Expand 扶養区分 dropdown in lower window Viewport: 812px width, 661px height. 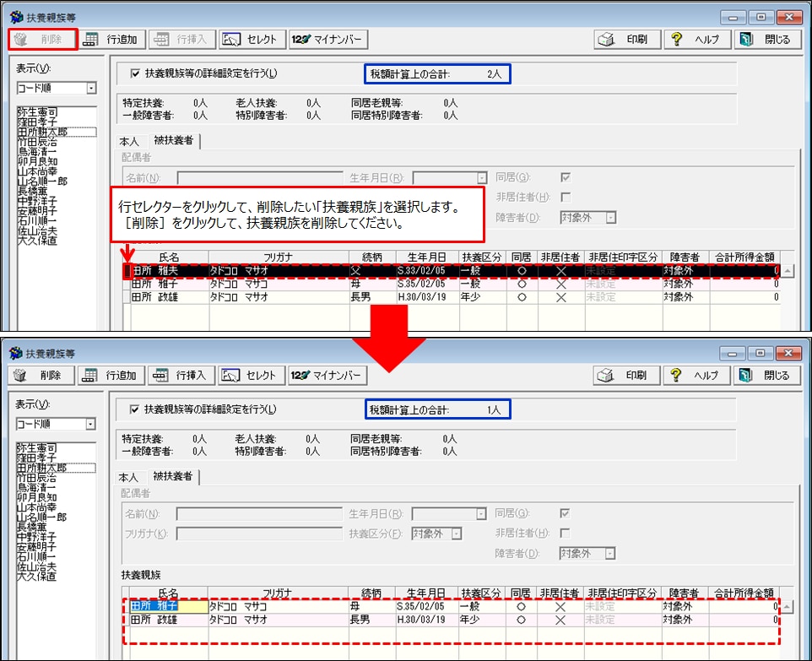[457, 534]
